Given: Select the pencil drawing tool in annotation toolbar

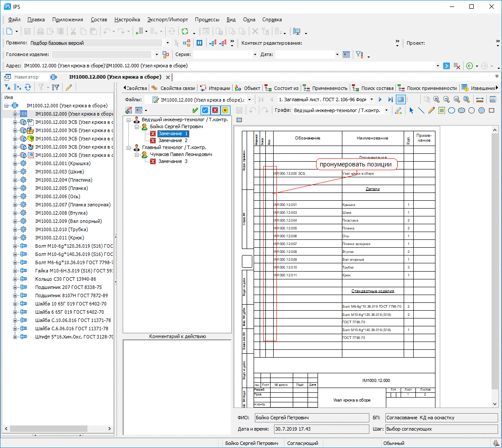Looking at the screenshot, I should pos(432,110).
